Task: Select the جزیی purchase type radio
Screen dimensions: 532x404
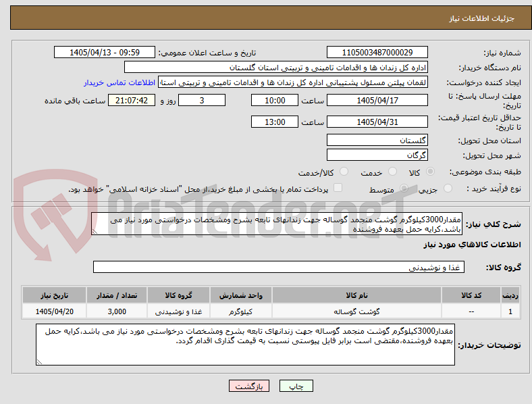Action: tap(448, 188)
